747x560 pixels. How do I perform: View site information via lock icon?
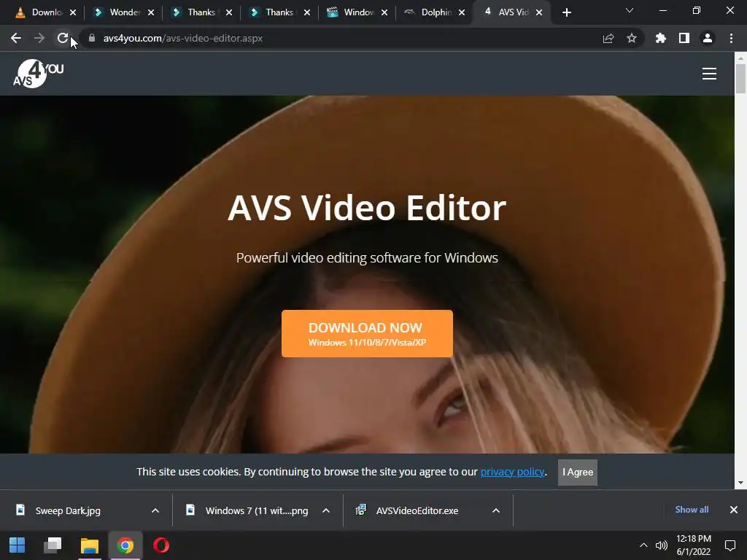click(92, 38)
